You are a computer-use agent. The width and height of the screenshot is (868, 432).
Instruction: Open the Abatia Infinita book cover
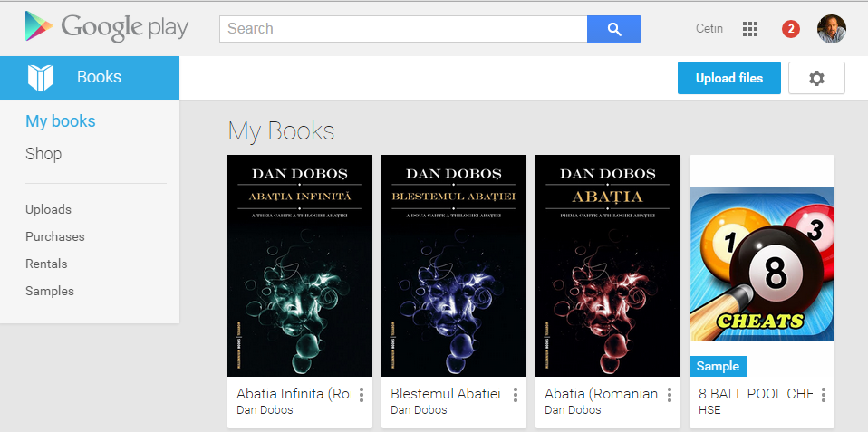click(300, 265)
